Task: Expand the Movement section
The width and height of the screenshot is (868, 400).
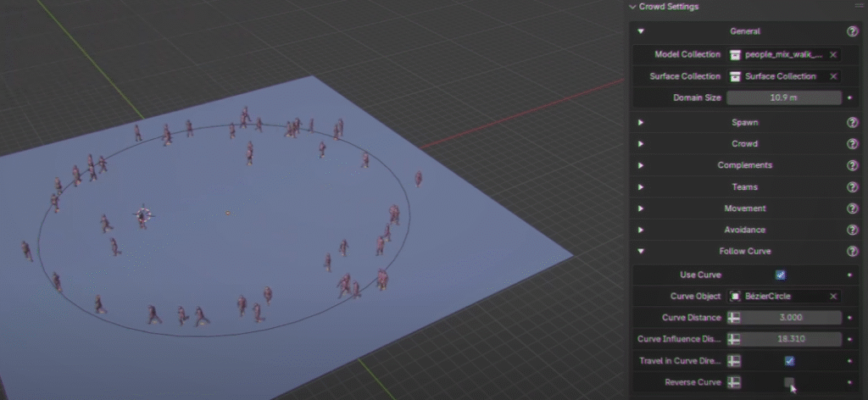Action: click(x=641, y=208)
